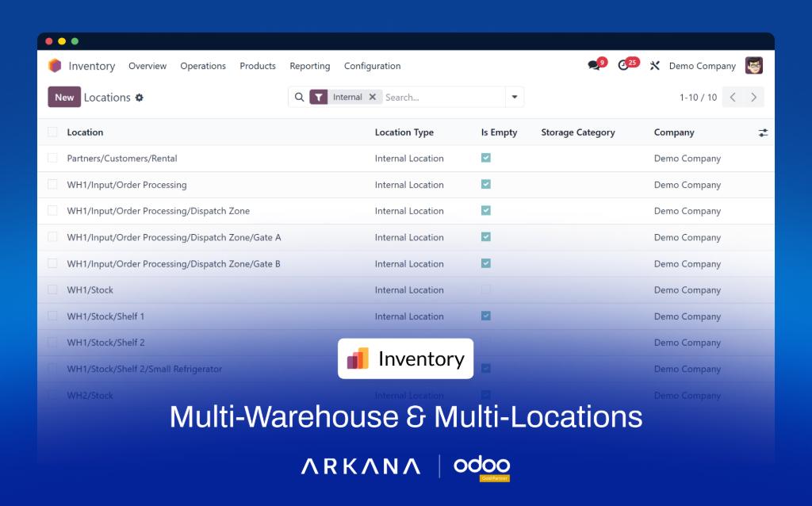Open the Operations menu
Viewport: 812px width, 506px height.
(x=203, y=66)
